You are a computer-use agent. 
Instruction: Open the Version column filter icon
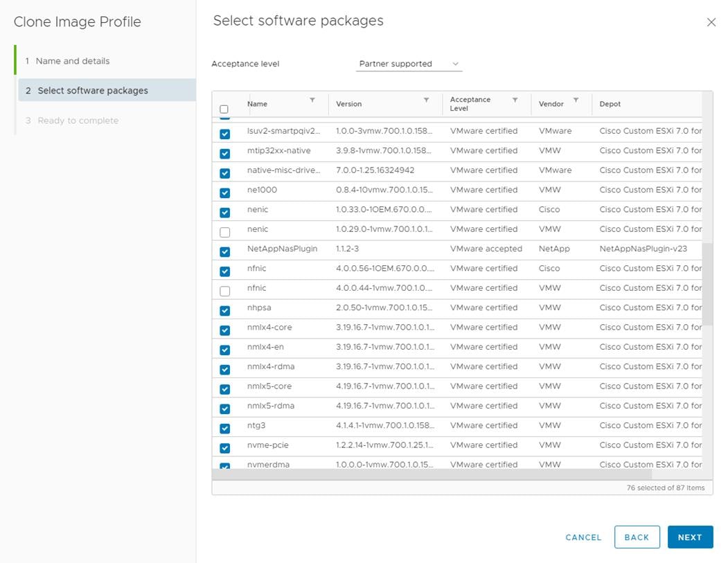[426, 100]
